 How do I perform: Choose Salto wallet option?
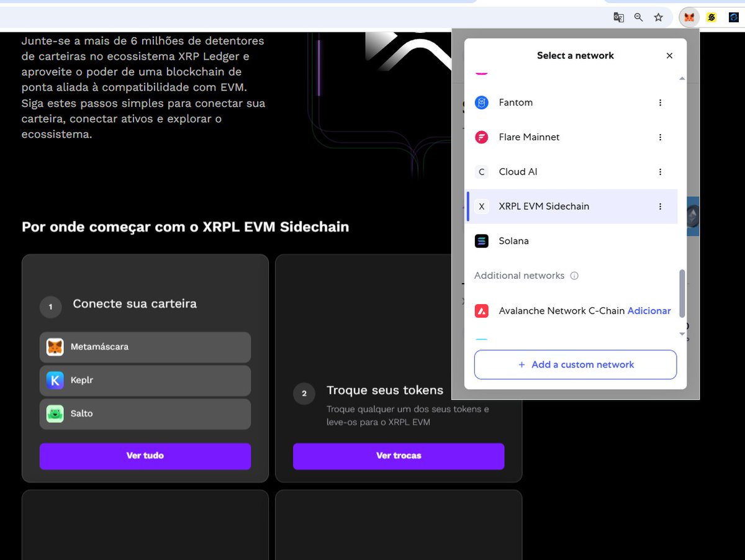(x=145, y=414)
